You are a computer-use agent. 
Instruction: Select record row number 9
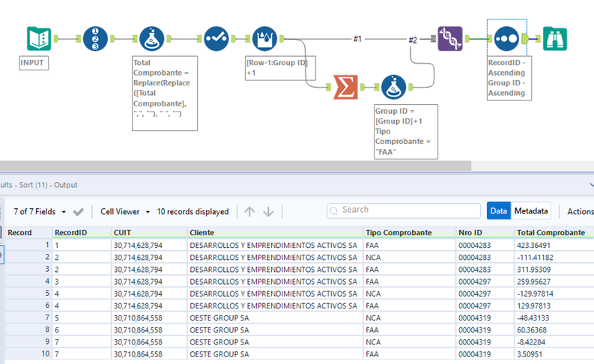(x=28, y=342)
